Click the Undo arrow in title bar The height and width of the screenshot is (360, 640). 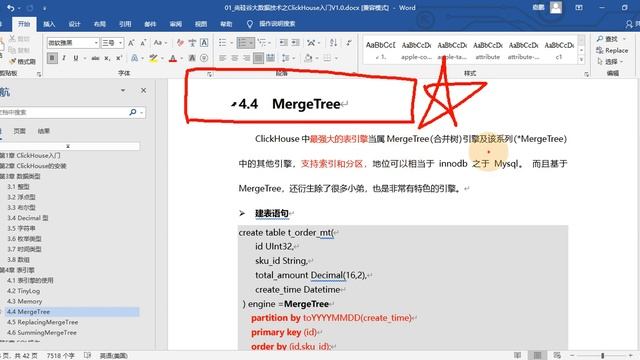11,8
